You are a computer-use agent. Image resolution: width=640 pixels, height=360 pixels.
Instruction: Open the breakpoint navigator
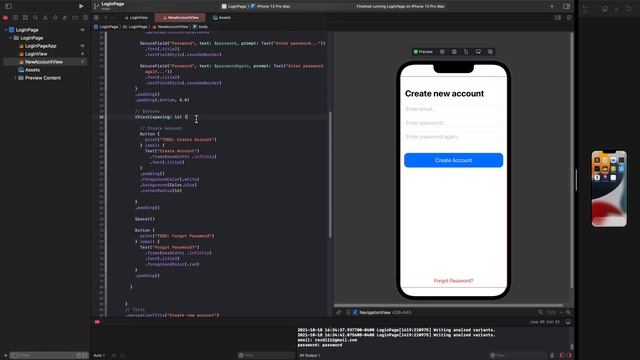click(75, 18)
